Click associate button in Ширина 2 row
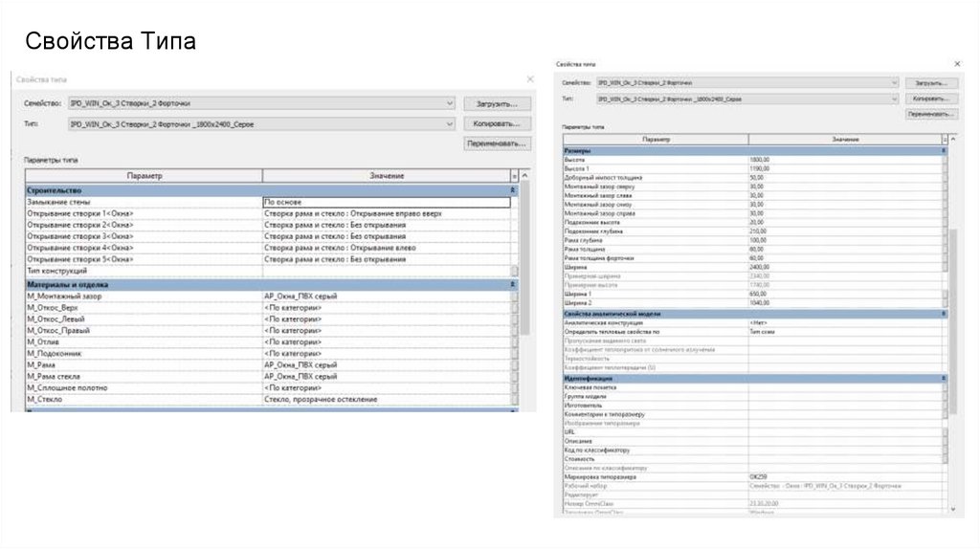980x549 pixels. pos(944,302)
